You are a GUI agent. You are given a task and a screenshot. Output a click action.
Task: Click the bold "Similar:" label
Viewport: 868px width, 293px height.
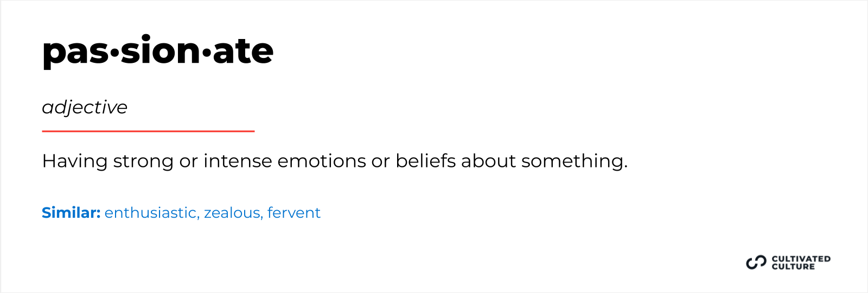71,213
